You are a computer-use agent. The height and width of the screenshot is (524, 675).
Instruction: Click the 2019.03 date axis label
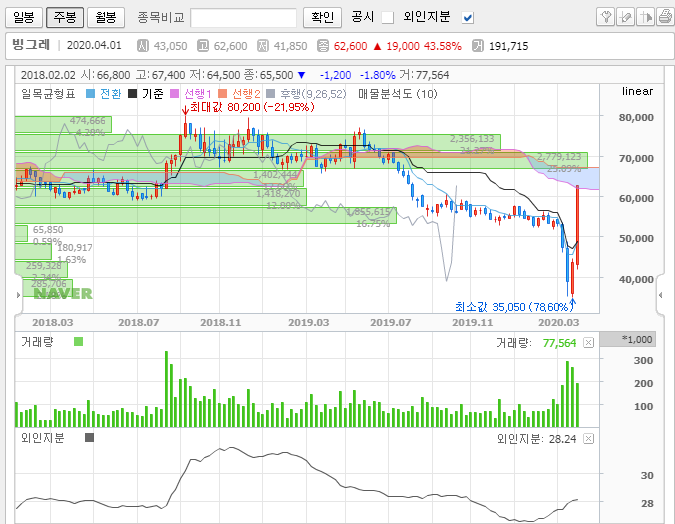pos(309,322)
